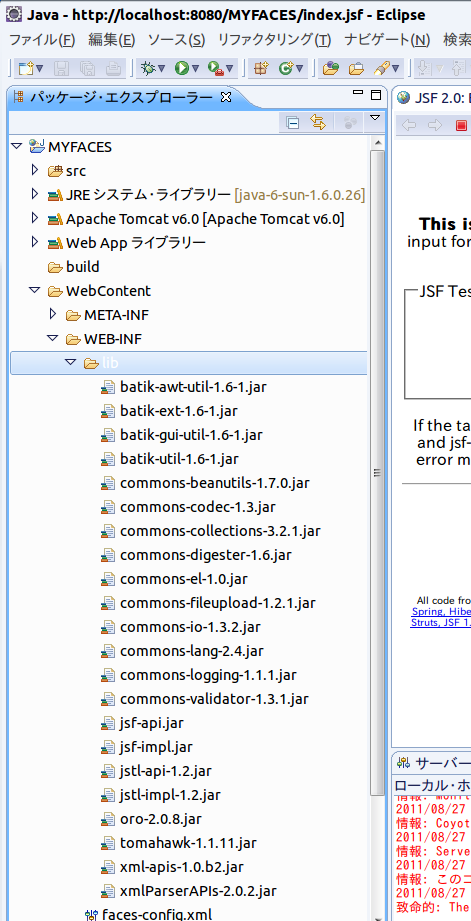Collapse the WEB-INF folder
Image resolution: width=471 pixels, height=921 pixels.
coord(53,339)
